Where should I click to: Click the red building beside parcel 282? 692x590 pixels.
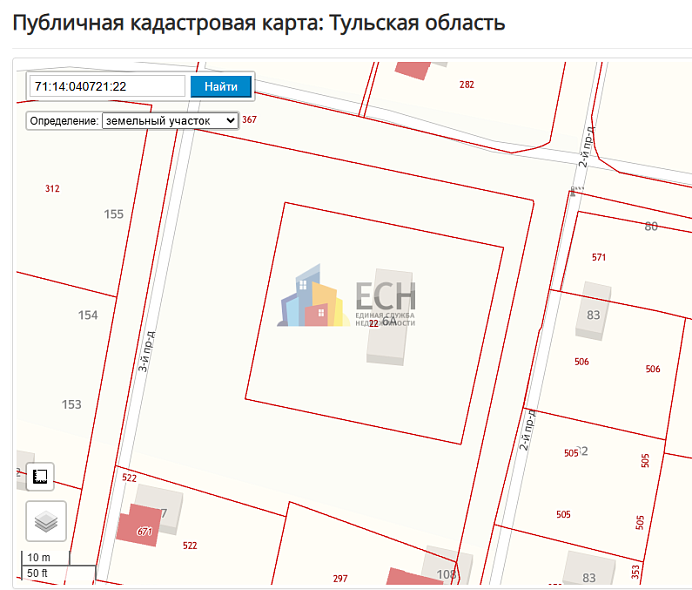point(410,67)
